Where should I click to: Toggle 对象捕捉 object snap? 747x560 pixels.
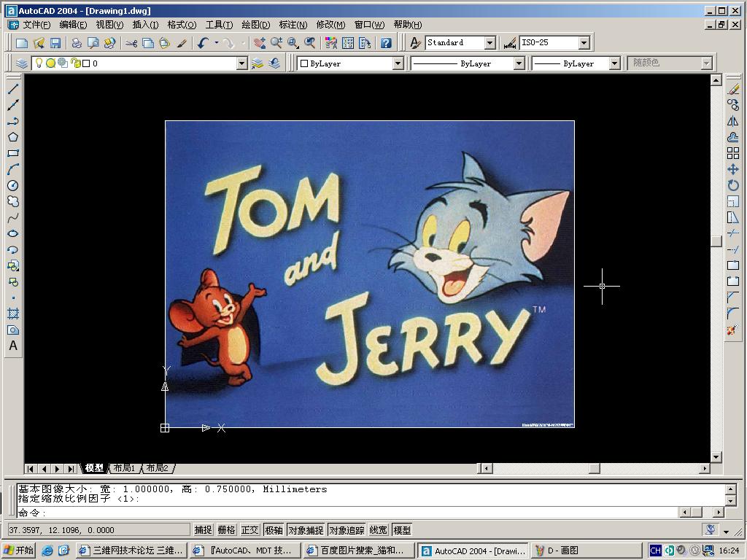[x=306, y=530]
